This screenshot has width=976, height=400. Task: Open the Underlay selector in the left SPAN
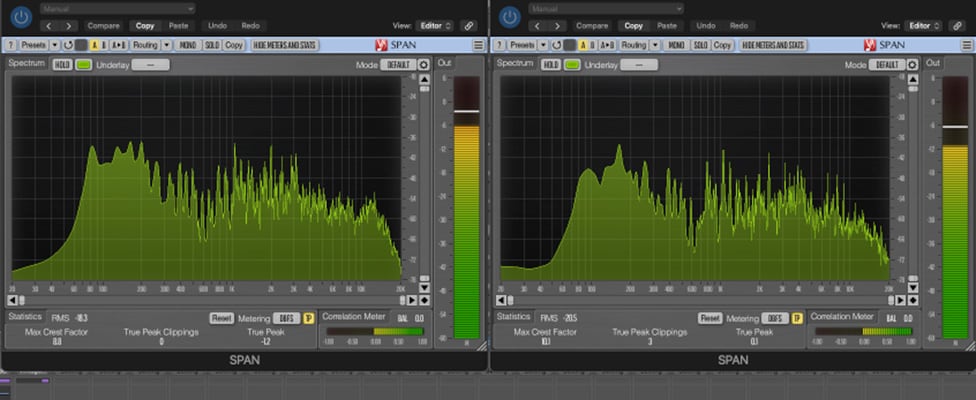coord(151,65)
